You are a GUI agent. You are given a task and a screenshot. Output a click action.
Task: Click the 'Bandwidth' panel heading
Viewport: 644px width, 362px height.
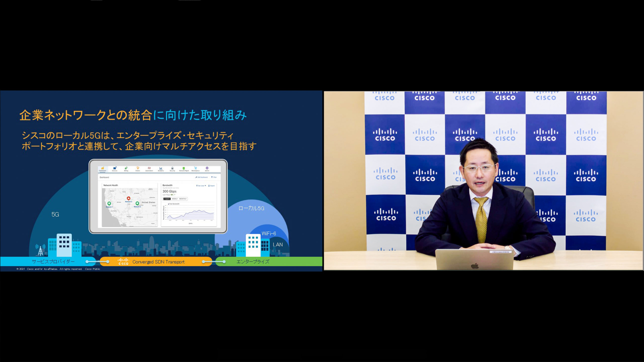coord(168,185)
